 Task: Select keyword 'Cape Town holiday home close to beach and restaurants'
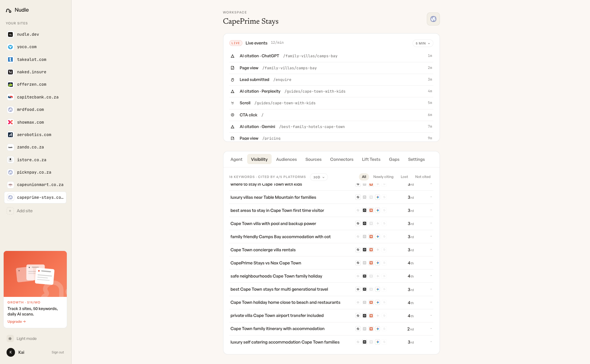click(285, 302)
